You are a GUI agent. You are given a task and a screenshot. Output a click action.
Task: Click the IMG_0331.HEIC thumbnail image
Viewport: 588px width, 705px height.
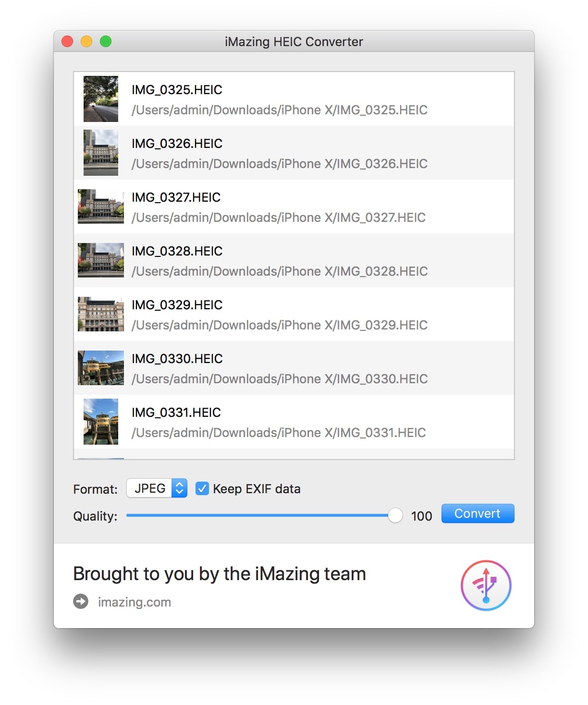pyautogui.click(x=100, y=421)
